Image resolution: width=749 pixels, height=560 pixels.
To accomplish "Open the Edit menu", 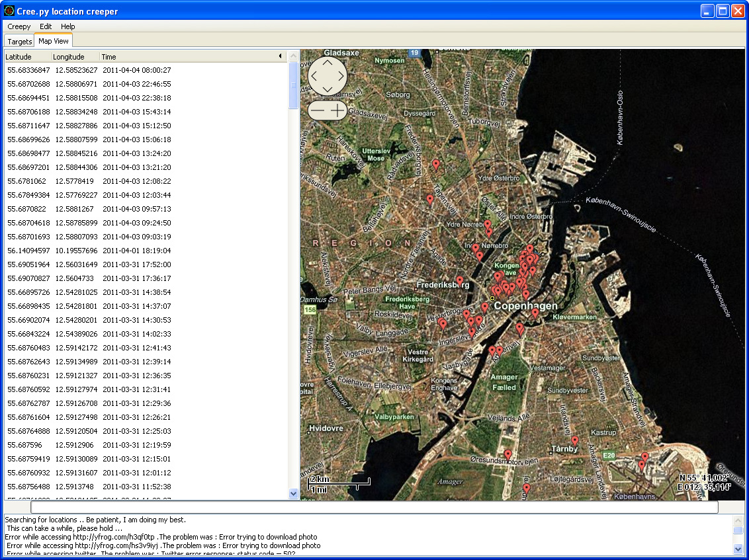I will point(46,26).
